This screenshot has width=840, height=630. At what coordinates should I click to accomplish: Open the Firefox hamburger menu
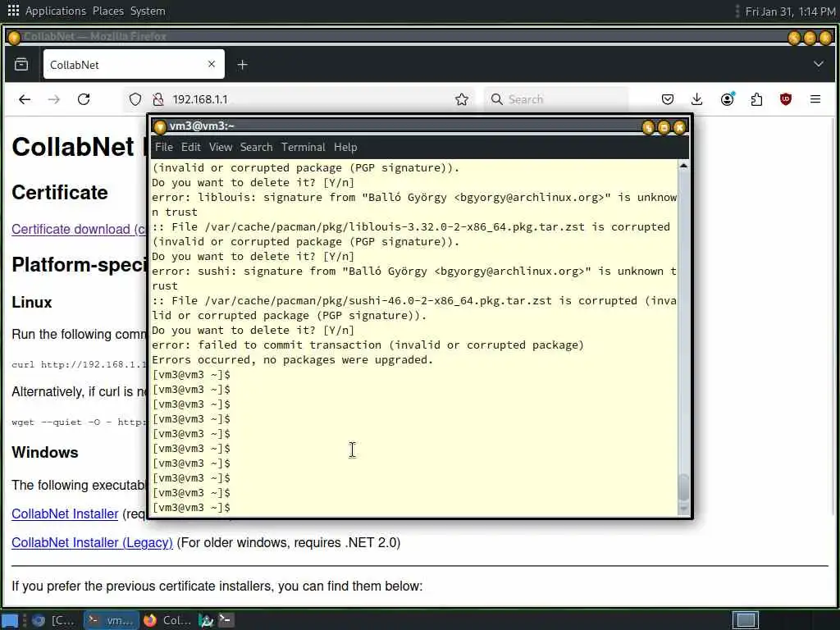click(815, 99)
